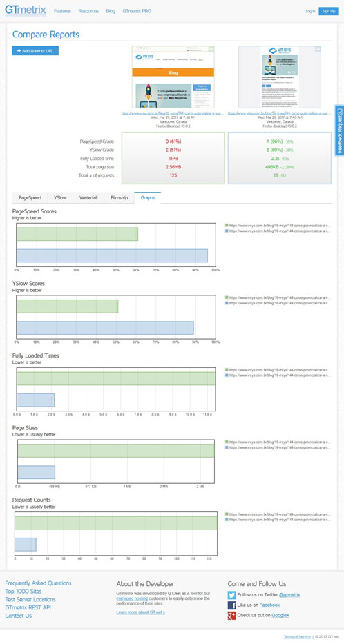This screenshot has height=644, width=344.
Task: Click 'Learn more about GT.net' link
Action: pos(140,612)
